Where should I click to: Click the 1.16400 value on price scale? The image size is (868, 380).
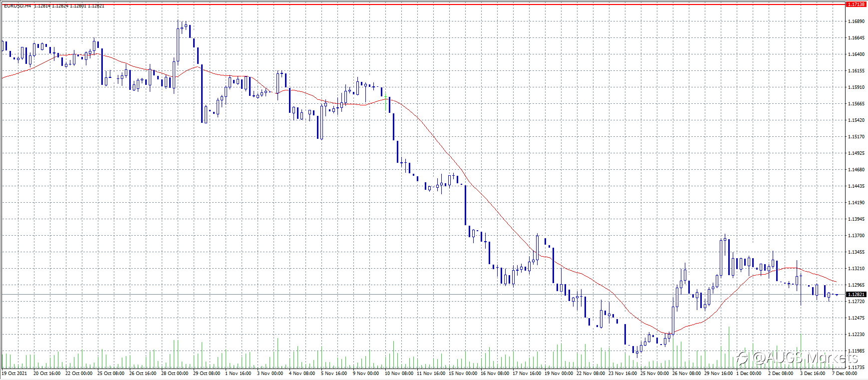click(x=857, y=54)
